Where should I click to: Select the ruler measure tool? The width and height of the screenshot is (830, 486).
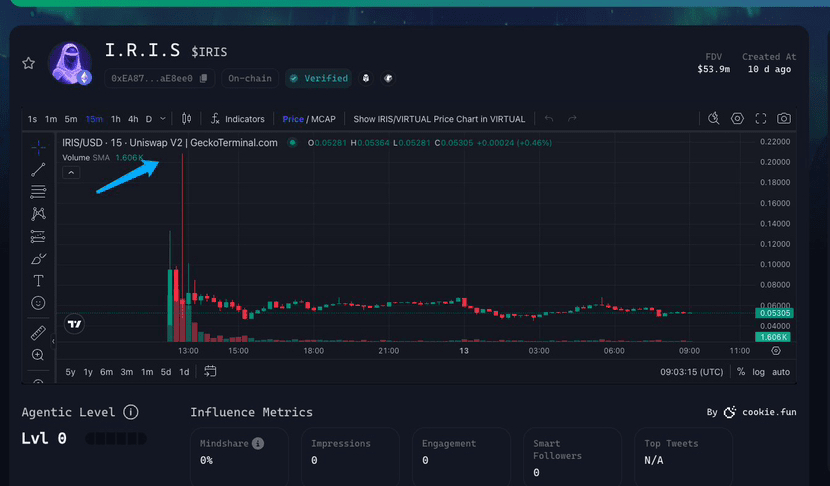pos(38,332)
